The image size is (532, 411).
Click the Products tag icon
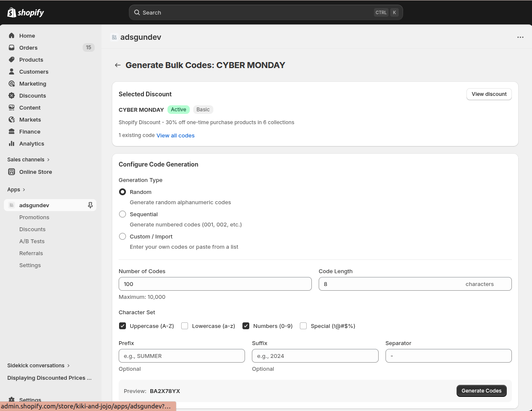12,60
